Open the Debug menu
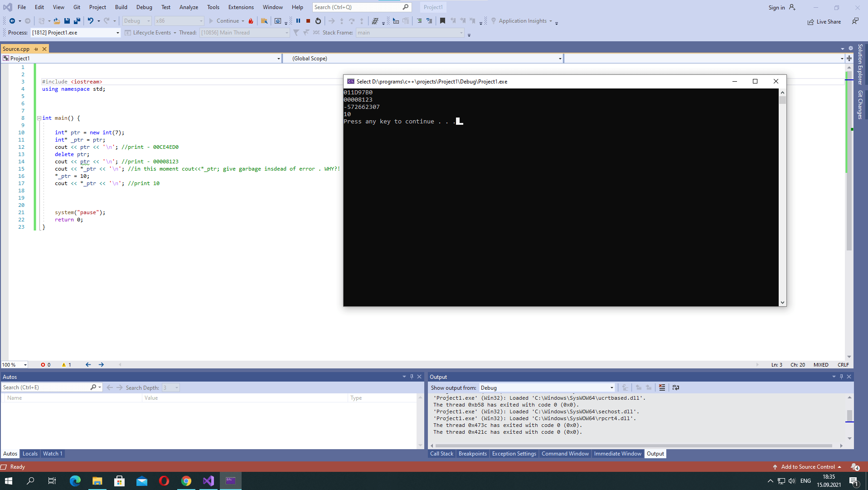 tap(144, 7)
